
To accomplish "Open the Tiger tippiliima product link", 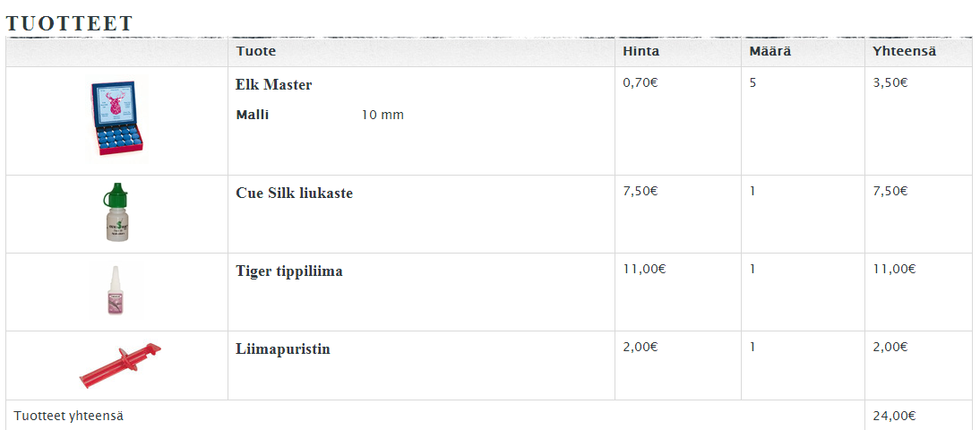I will [x=288, y=271].
